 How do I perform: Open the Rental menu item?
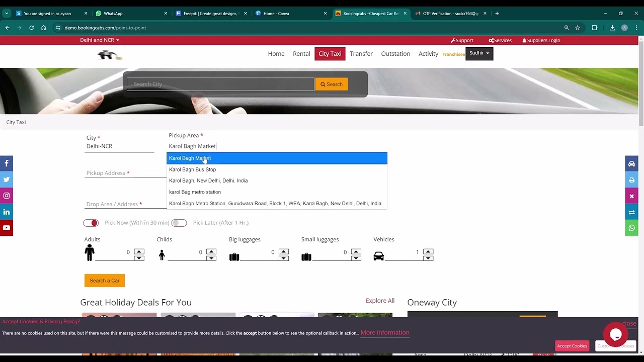coord(301,54)
